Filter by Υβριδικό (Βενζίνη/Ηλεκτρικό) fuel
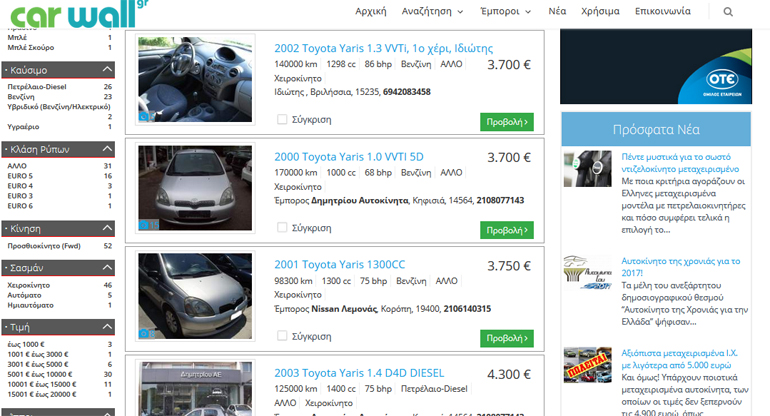The height and width of the screenshot is (416, 770). [59, 107]
